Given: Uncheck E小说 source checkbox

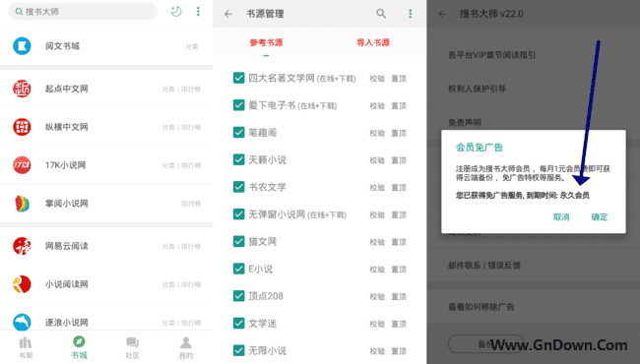Looking at the screenshot, I should pos(239,269).
